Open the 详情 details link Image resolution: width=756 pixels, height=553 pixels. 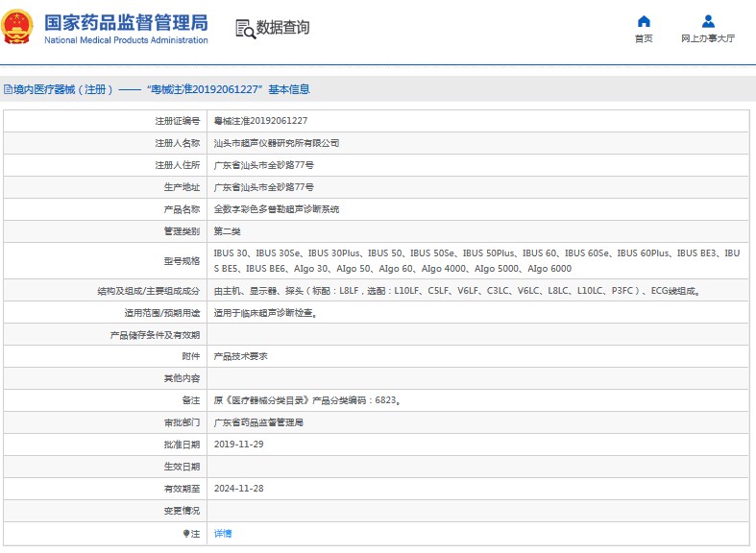(x=223, y=533)
